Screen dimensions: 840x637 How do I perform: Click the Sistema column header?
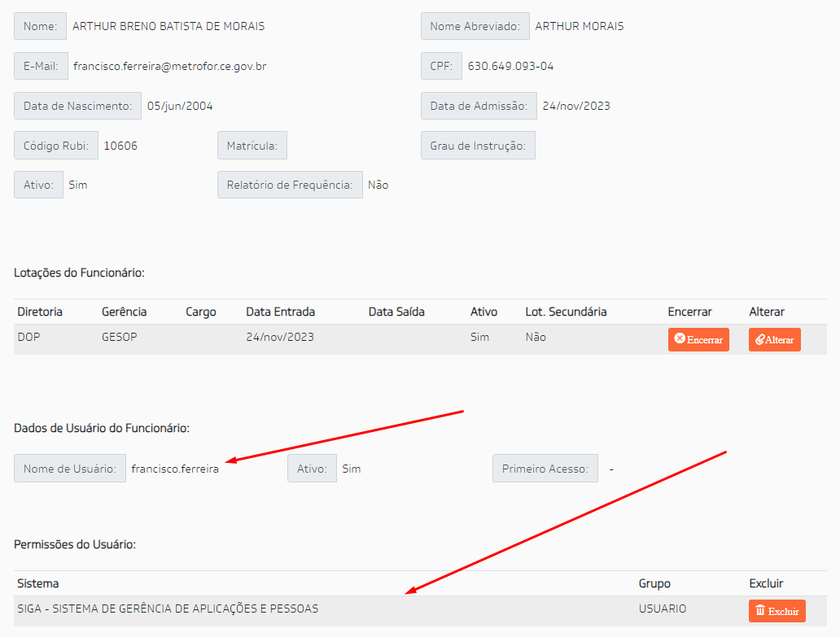click(x=38, y=583)
